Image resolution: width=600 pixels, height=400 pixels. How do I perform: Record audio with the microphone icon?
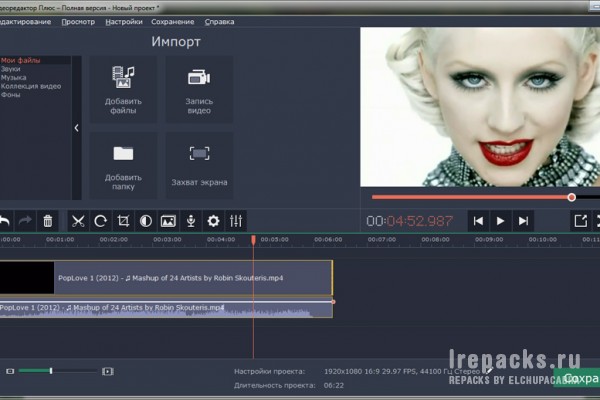(191, 221)
